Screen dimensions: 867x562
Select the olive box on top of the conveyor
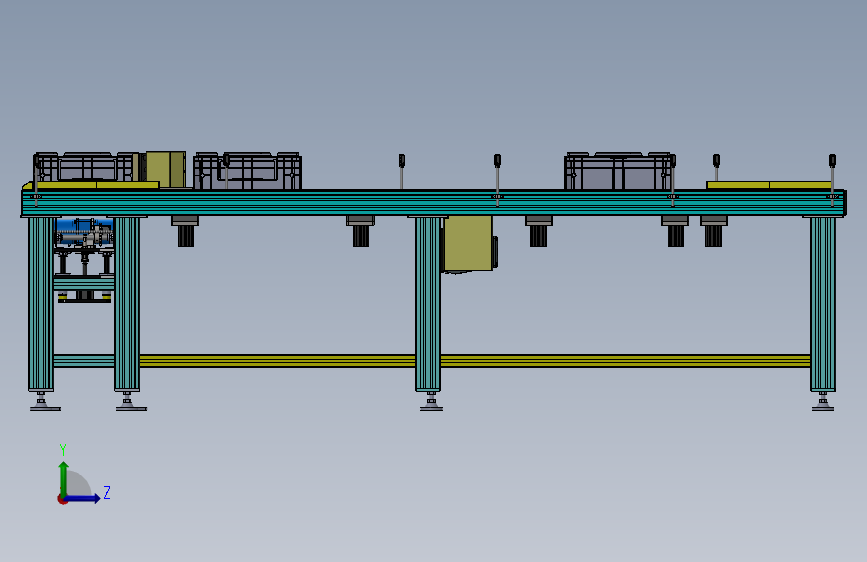point(165,169)
